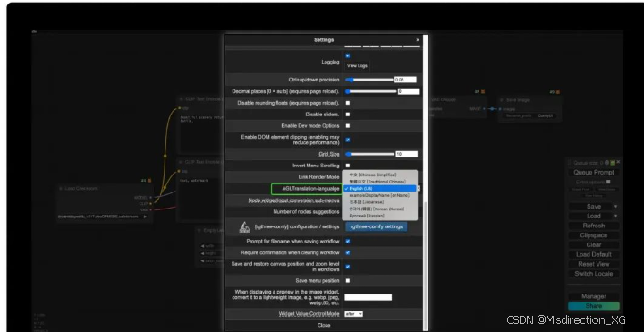The height and width of the screenshot is (332, 644).
Task: Enable Disable rounding floats checkbox
Action: pyautogui.click(x=348, y=103)
